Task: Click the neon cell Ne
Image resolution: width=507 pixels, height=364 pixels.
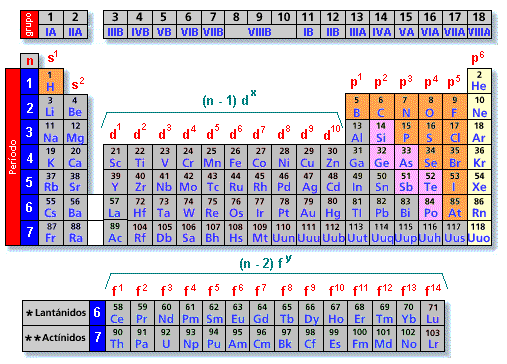Action: [479, 107]
